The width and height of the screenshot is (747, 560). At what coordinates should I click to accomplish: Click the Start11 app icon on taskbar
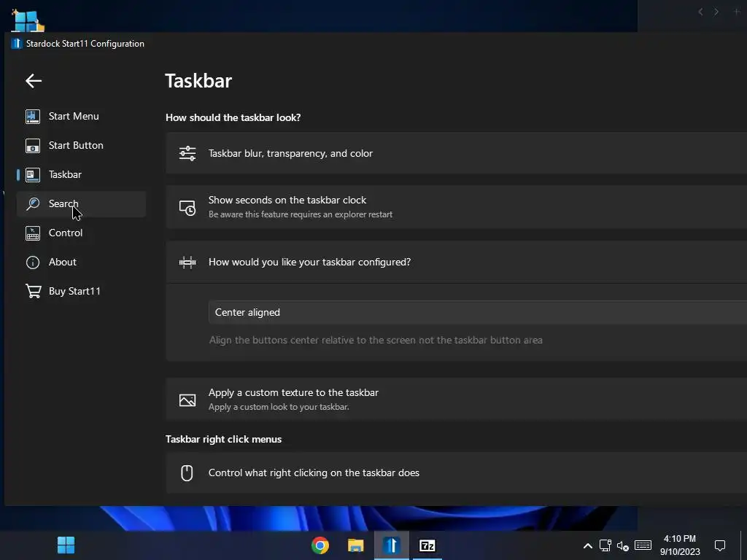point(392,545)
